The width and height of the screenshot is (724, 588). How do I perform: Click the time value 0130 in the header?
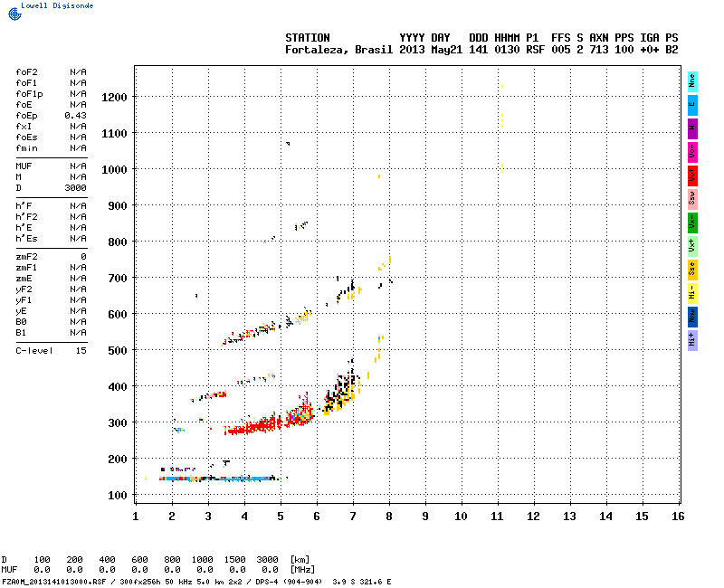pyautogui.click(x=507, y=50)
